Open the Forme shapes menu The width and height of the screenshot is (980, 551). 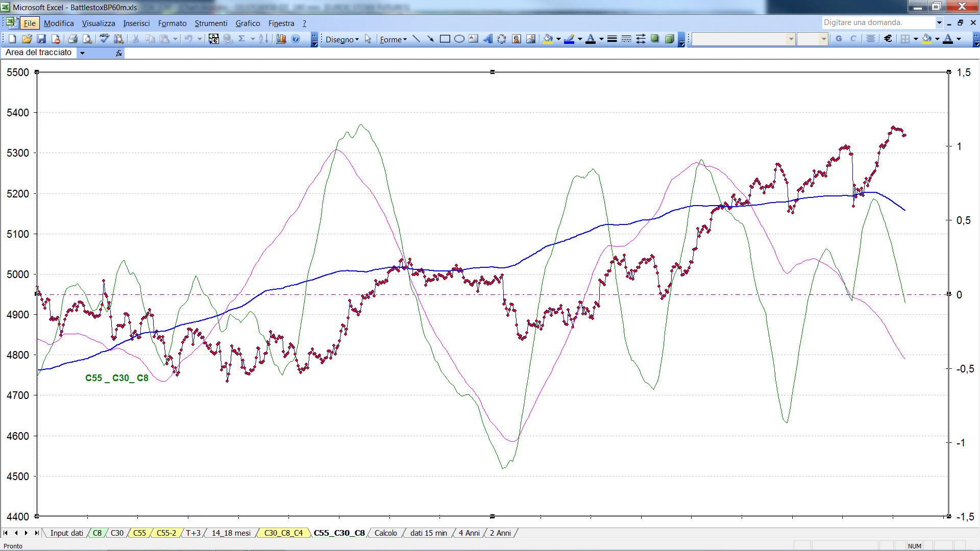[393, 39]
